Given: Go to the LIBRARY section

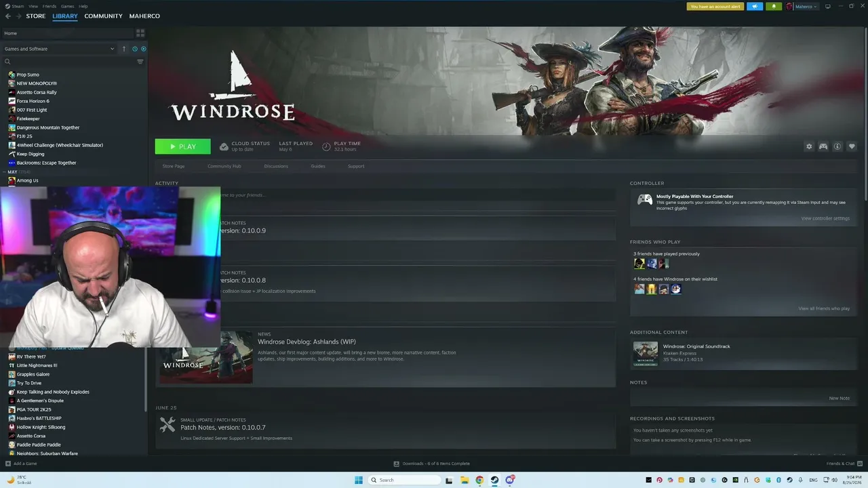Looking at the screenshot, I should tap(65, 16).
